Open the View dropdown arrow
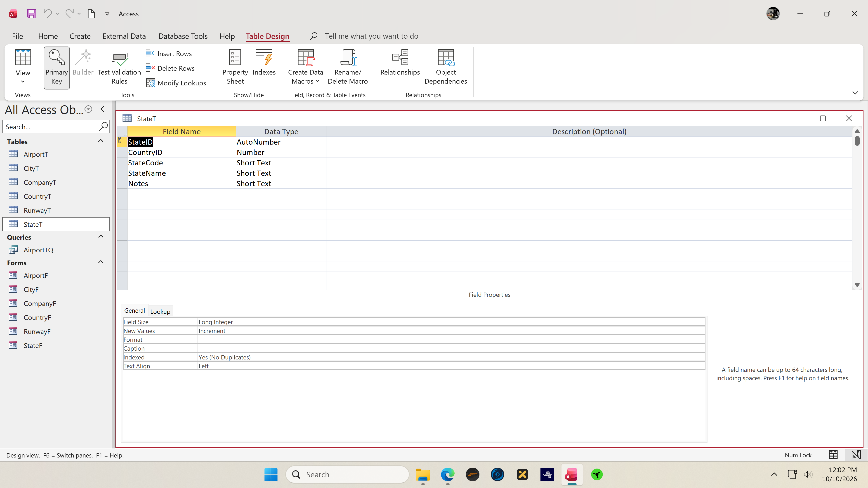Screen dimensions: 868x488 click(23, 82)
